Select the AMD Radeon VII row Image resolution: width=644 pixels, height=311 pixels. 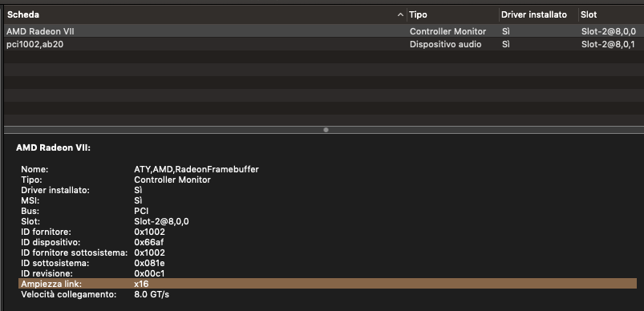tap(324, 31)
